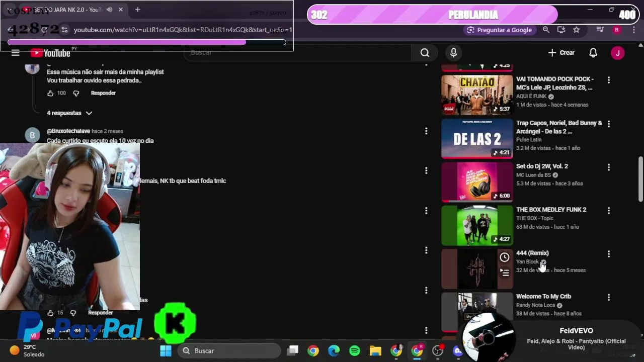The width and height of the screenshot is (644, 362).
Task: Open Welcome To My Crib video title
Action: click(543, 297)
